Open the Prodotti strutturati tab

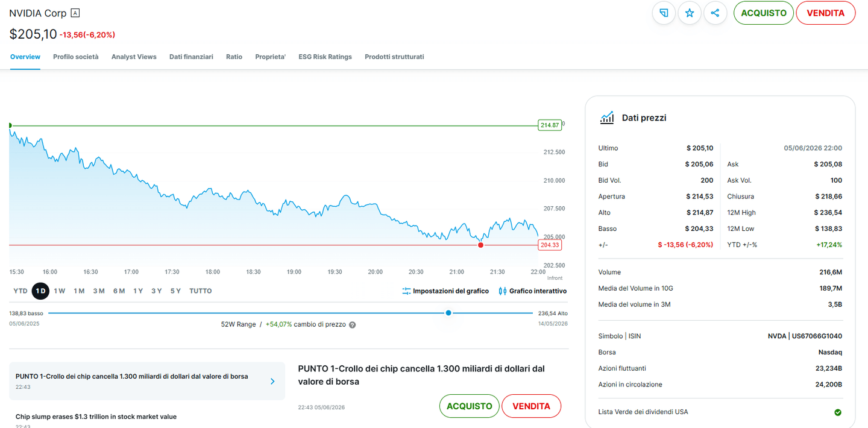pyautogui.click(x=394, y=57)
